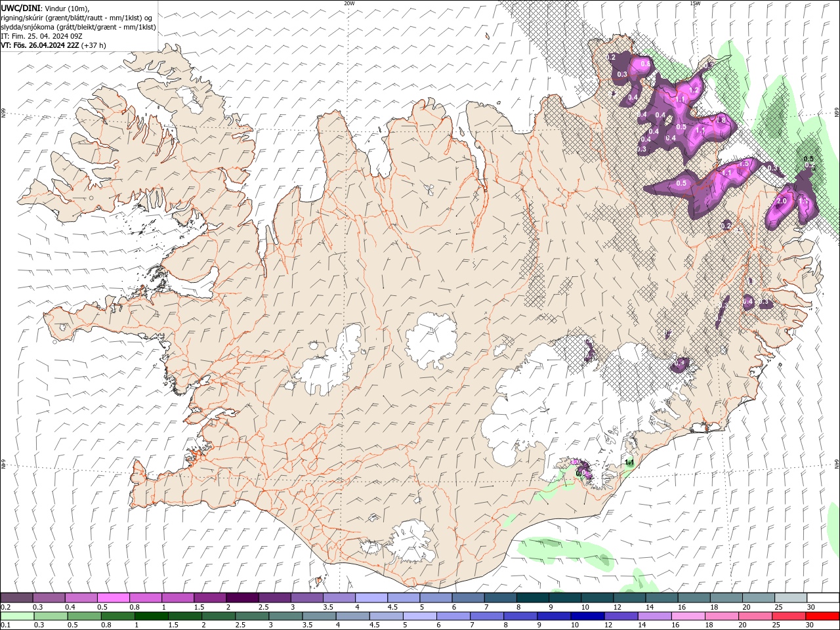Click the magenta-purple 1.5 legend swatch
The image size is (840, 630).
point(210,598)
